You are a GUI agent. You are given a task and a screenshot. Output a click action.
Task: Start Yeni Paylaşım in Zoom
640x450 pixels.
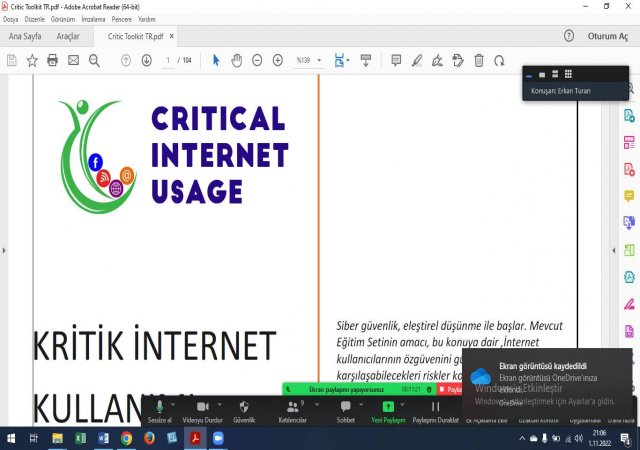(388, 411)
